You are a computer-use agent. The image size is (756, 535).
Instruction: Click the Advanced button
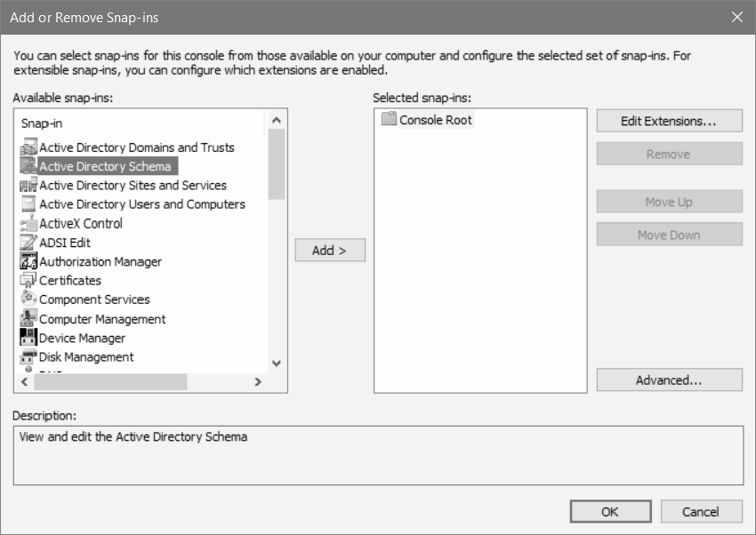[x=669, y=379]
